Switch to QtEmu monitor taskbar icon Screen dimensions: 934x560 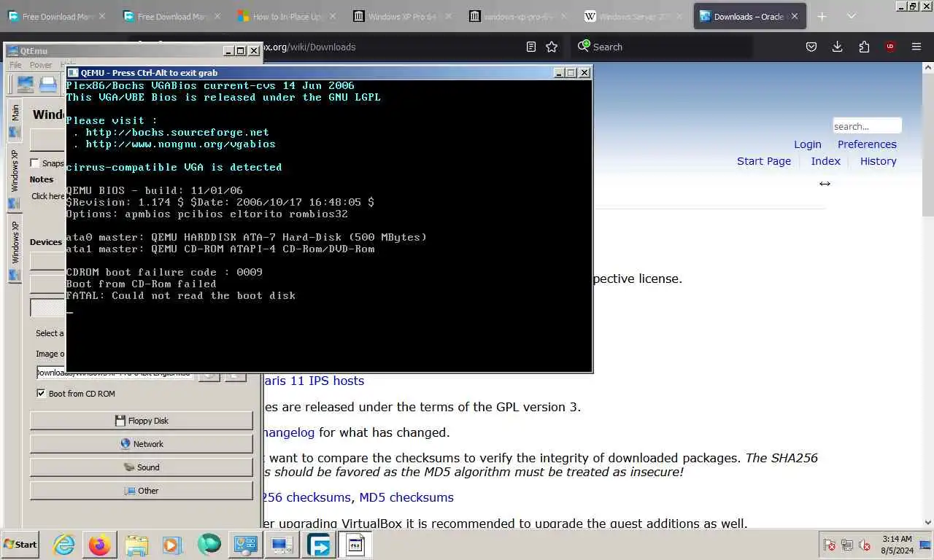(x=281, y=545)
